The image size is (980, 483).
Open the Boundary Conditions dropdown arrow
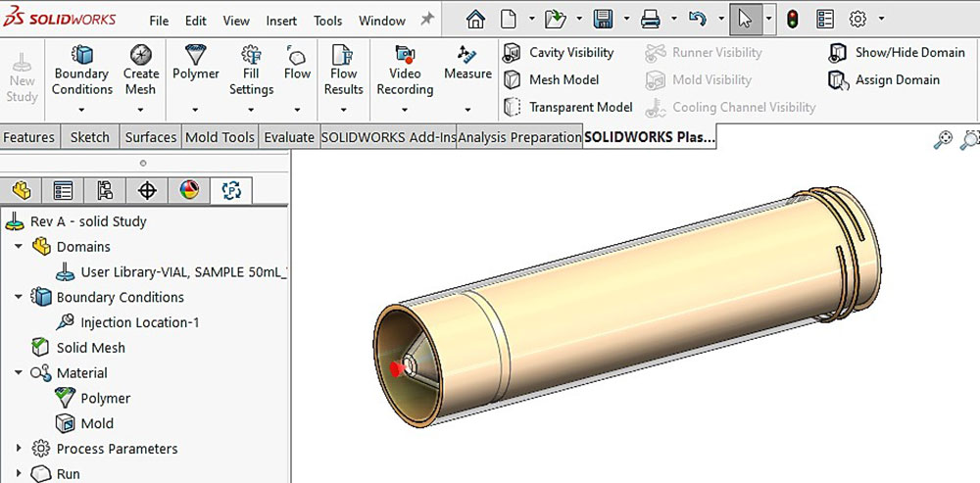tap(82, 110)
